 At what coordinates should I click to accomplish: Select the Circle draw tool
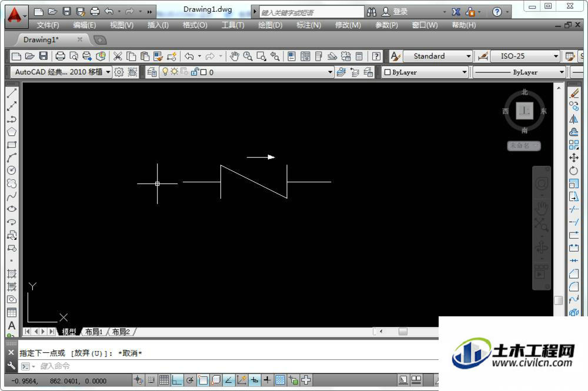(x=12, y=171)
